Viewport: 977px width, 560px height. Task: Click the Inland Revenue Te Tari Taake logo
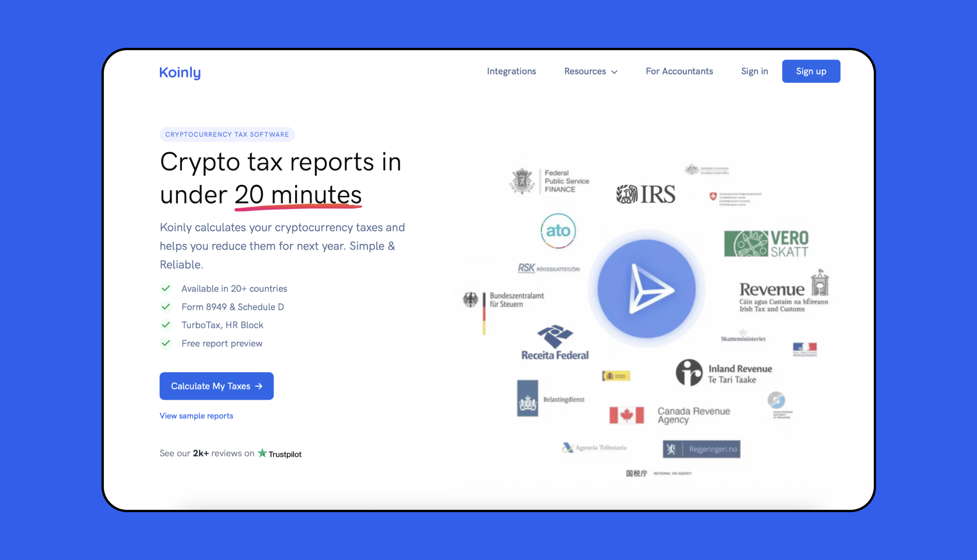[x=723, y=373]
